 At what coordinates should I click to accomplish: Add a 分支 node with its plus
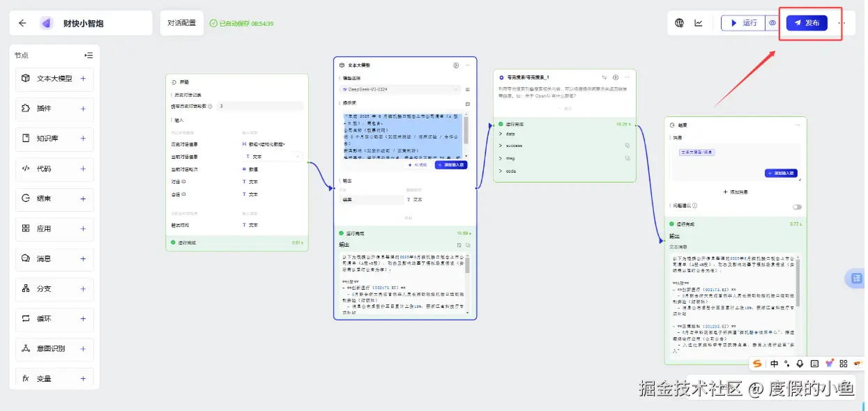83,288
